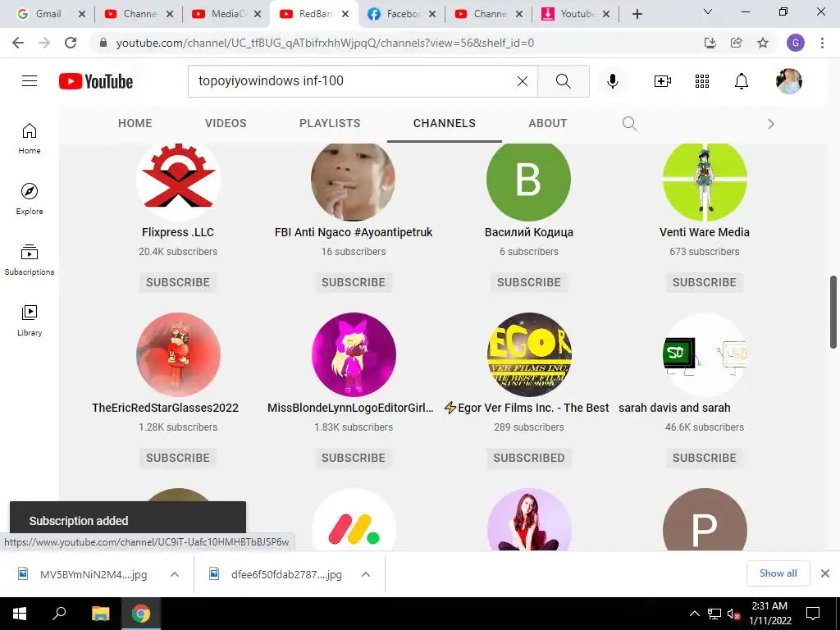Switch to the Facebook browser tab
The image size is (840, 630).
click(402, 14)
